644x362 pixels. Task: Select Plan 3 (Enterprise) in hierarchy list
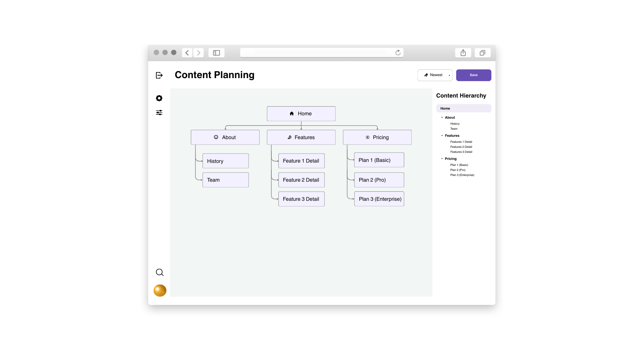tap(462, 175)
